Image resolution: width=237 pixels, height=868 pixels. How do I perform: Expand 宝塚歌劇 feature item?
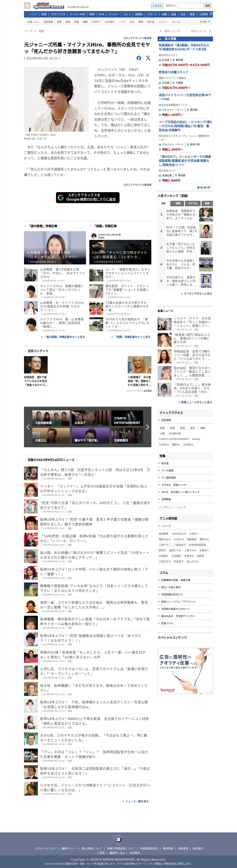(186, 499)
